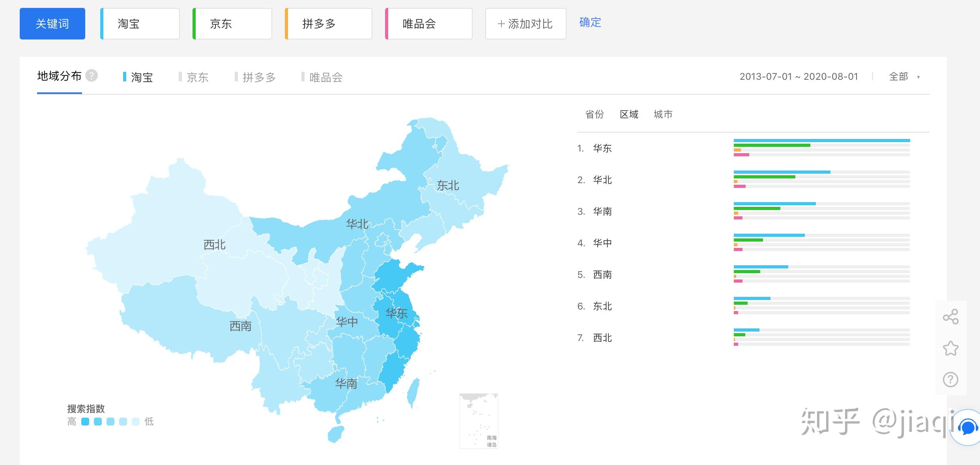Click the 华南 row in ranking list

753,211
